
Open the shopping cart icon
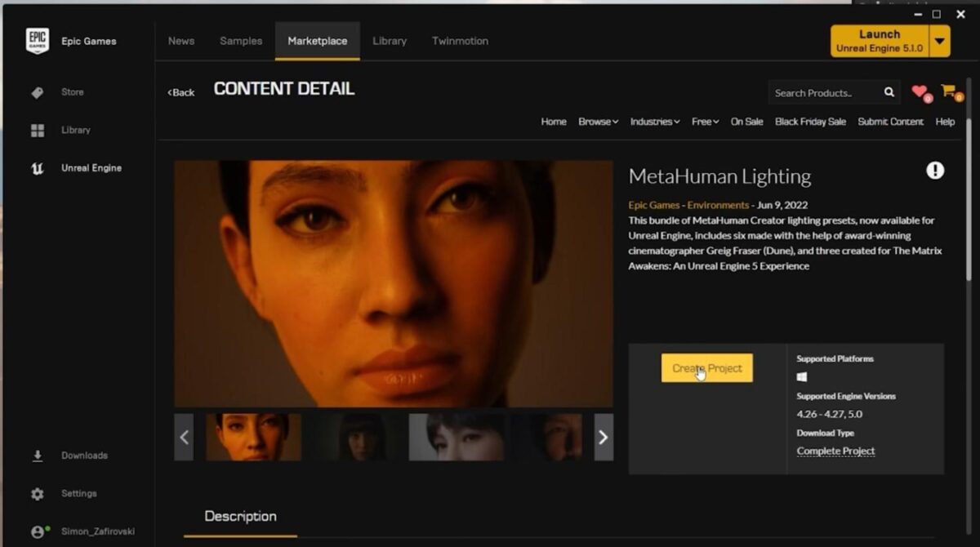[x=947, y=91]
